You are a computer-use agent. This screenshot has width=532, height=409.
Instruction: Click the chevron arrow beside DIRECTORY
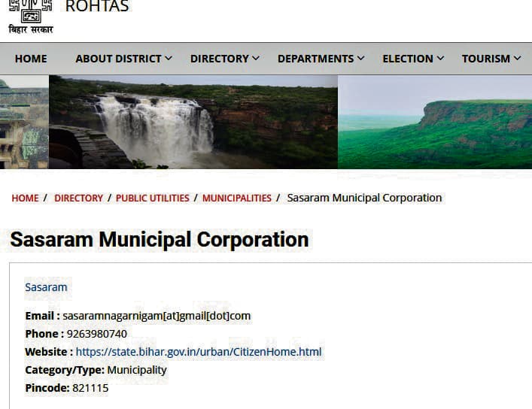pyautogui.click(x=256, y=59)
